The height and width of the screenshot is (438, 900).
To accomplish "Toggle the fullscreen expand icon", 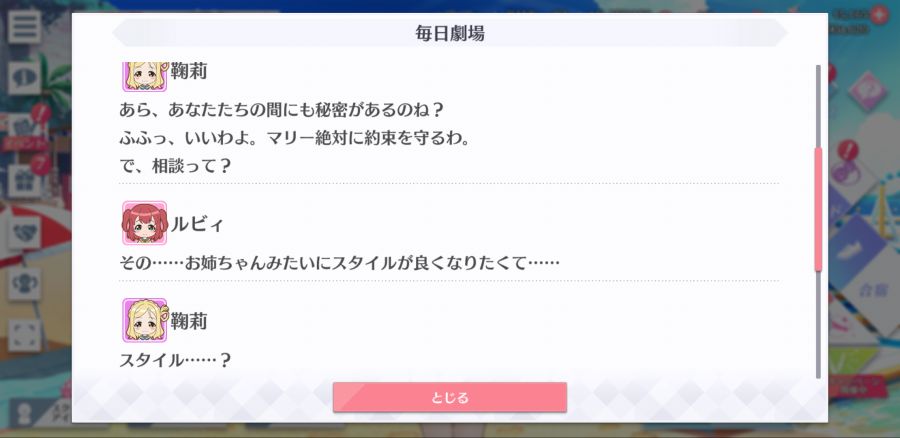I will point(25,336).
